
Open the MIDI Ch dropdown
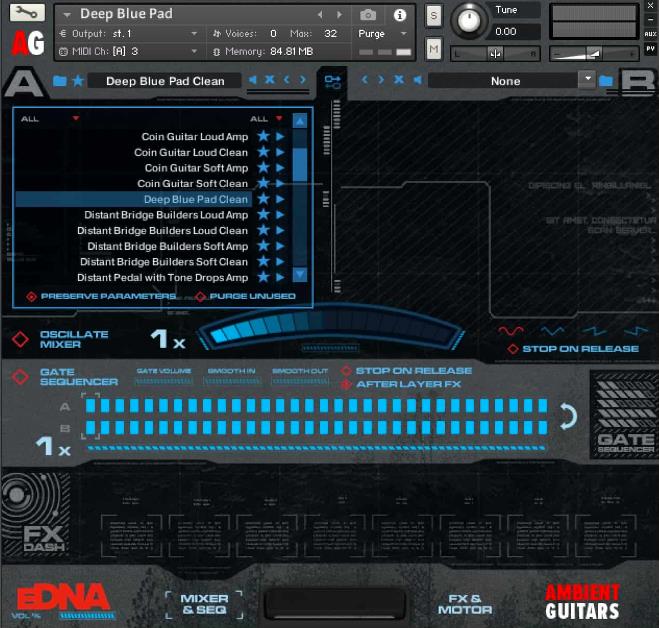tap(194, 51)
